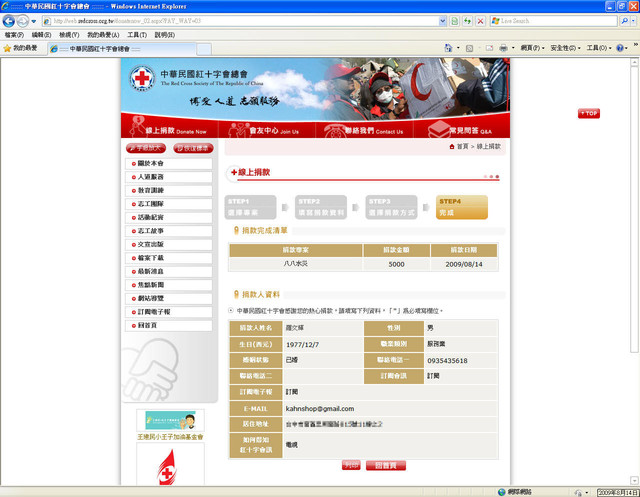Open 最新消息 sidebar item
Image resolution: width=640 pixels, height=497 pixels.
[169, 271]
